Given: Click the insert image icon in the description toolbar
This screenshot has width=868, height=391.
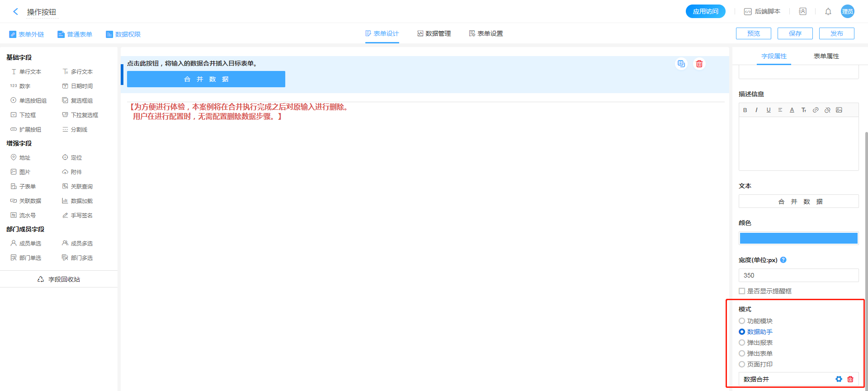Looking at the screenshot, I should coord(839,110).
